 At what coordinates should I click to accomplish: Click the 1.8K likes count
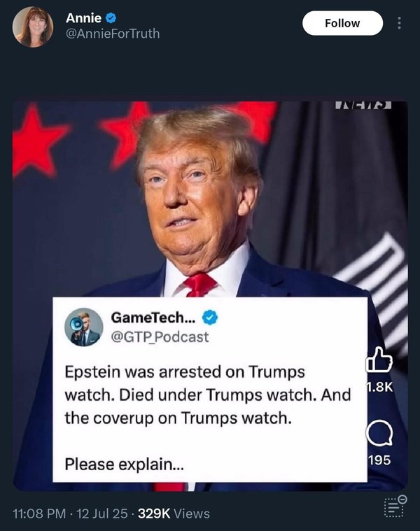[379, 387]
